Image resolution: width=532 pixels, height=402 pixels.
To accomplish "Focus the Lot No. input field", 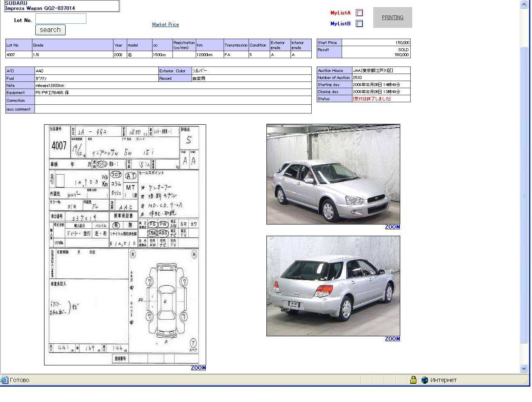I will point(61,18).
